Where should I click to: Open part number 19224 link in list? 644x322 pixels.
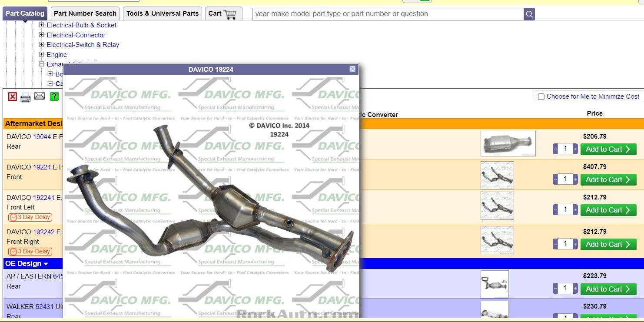[x=42, y=167]
